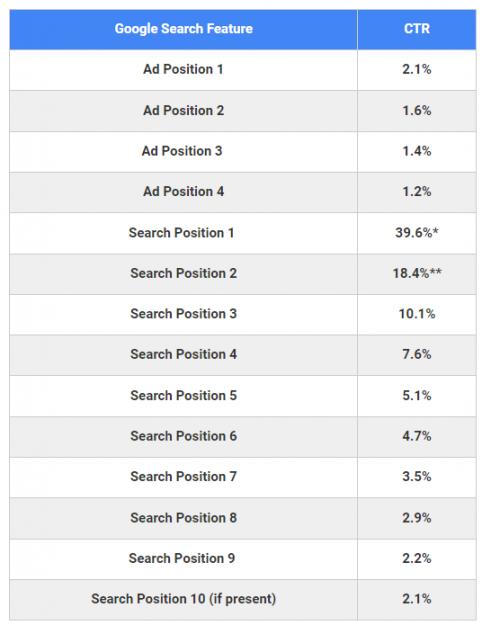
Task: Select the 1.6% CTR value
Action: [x=417, y=110]
